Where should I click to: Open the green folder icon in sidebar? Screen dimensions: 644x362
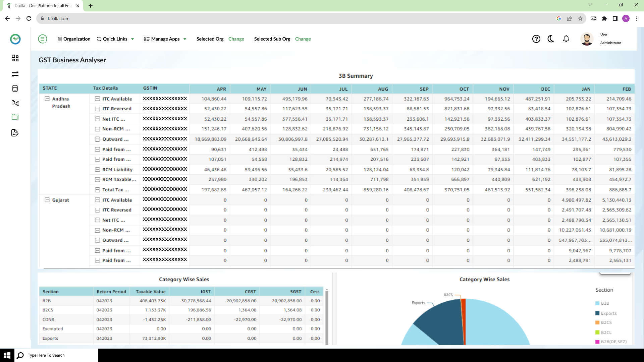(x=15, y=117)
